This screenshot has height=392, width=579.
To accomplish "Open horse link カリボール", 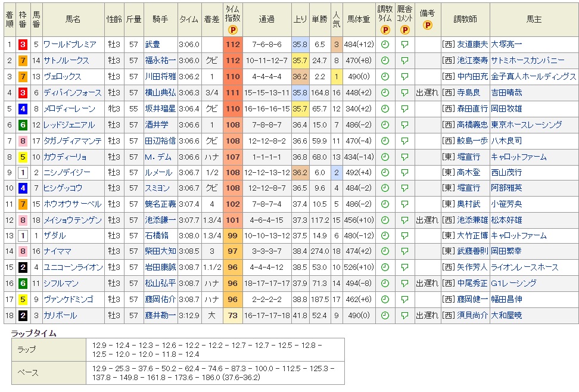I will coord(60,316).
